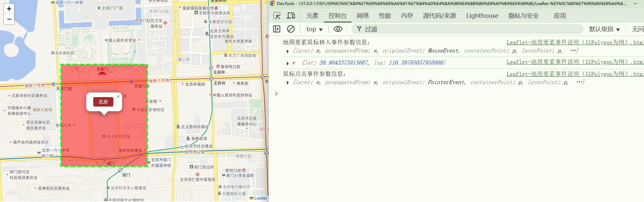Switch to the 内存 tab

(x=407, y=16)
